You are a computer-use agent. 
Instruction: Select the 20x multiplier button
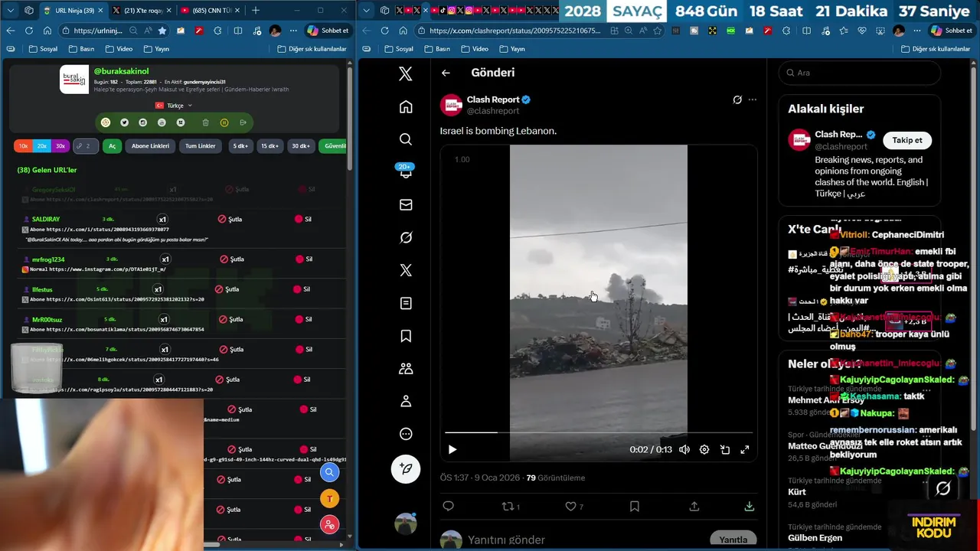[41, 146]
